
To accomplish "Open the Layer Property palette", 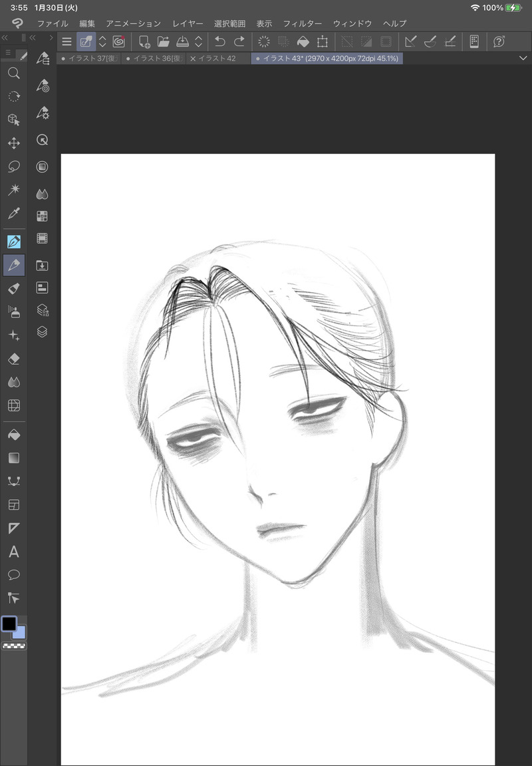I will coord(43,309).
